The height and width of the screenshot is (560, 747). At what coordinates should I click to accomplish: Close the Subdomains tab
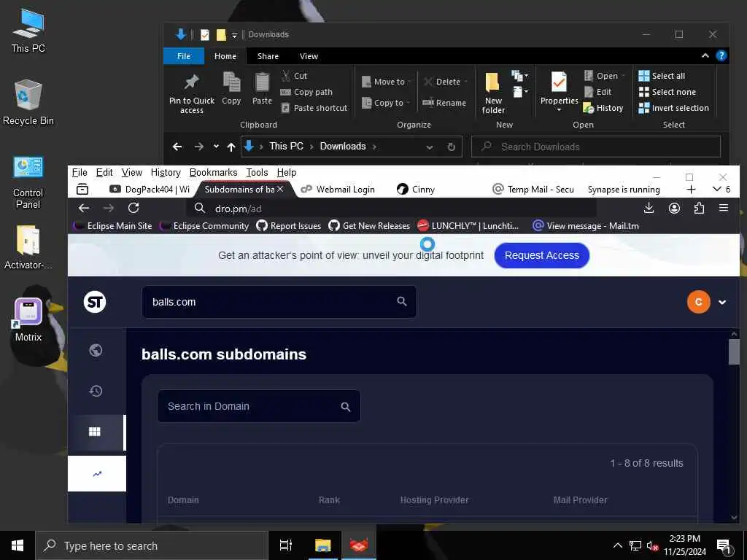tap(280, 189)
